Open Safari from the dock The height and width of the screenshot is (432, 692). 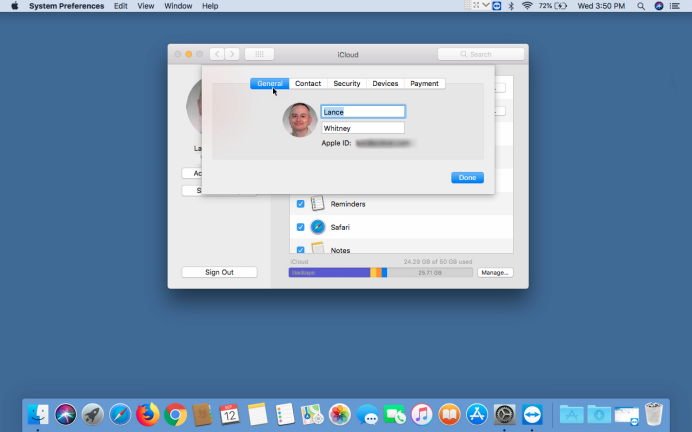coord(120,414)
